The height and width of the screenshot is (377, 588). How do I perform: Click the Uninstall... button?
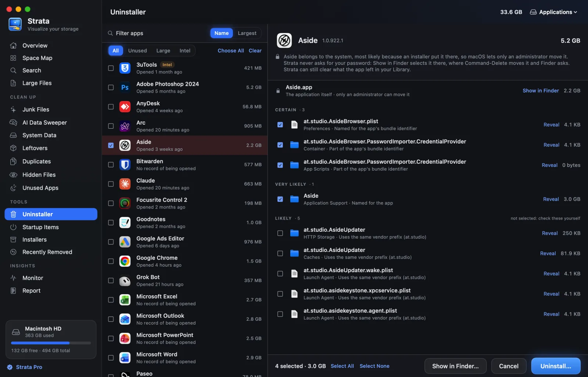pyautogui.click(x=556, y=366)
